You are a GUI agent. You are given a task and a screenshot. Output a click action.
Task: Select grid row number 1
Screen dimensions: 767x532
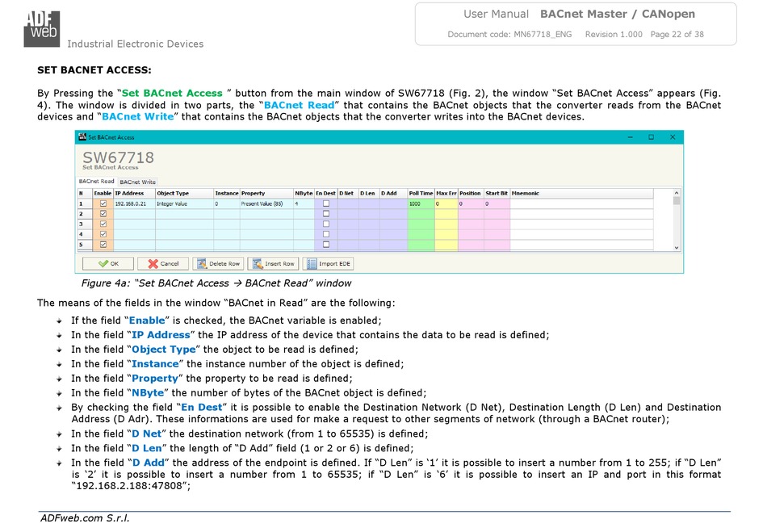tap(85, 203)
